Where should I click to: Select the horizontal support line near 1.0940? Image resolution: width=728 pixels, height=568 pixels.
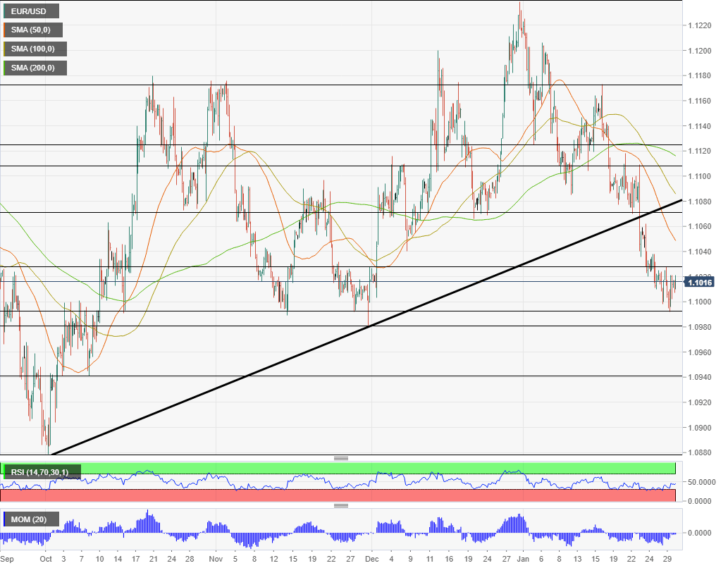[x=341, y=376]
